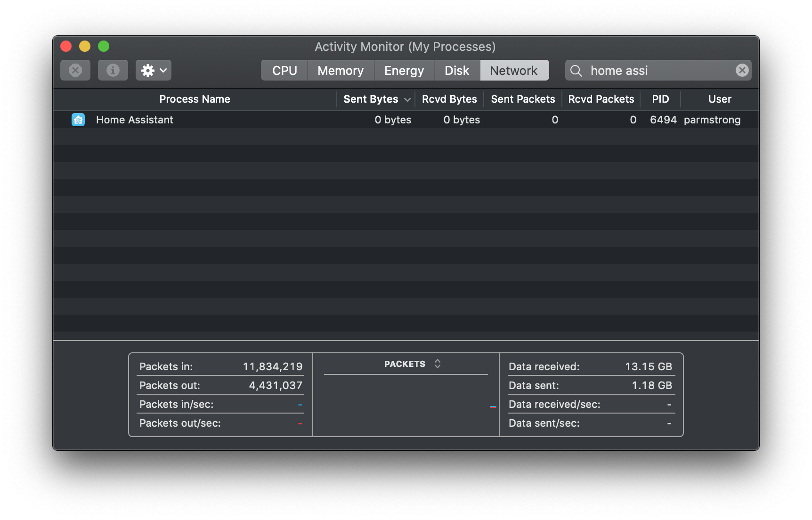The height and width of the screenshot is (520, 812).
Task: Sort by User column header
Action: tap(720, 99)
